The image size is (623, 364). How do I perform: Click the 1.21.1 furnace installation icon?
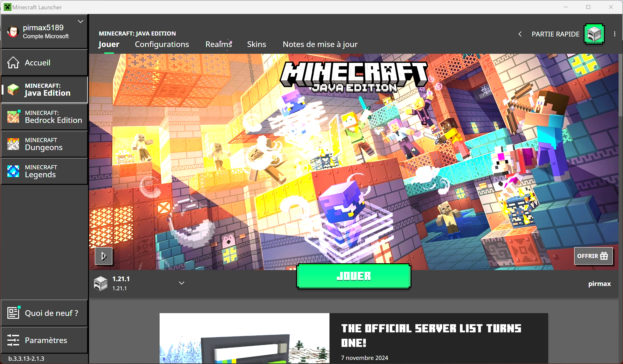pyautogui.click(x=101, y=283)
